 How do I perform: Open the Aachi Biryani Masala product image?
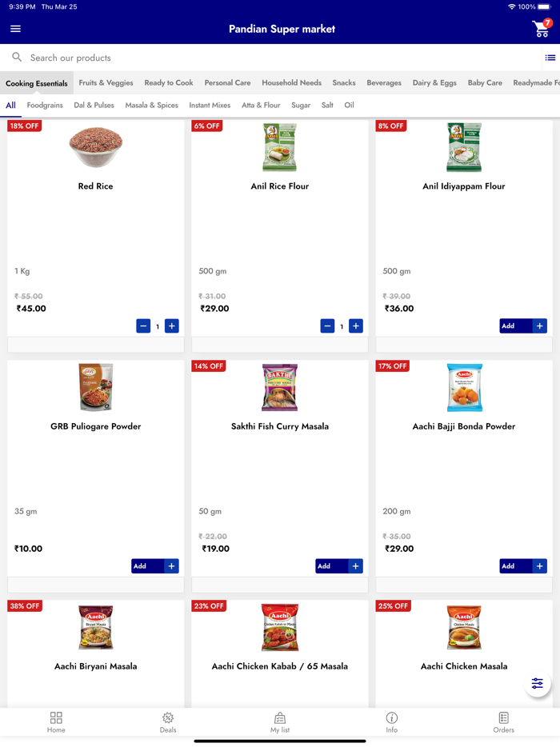tap(95, 628)
